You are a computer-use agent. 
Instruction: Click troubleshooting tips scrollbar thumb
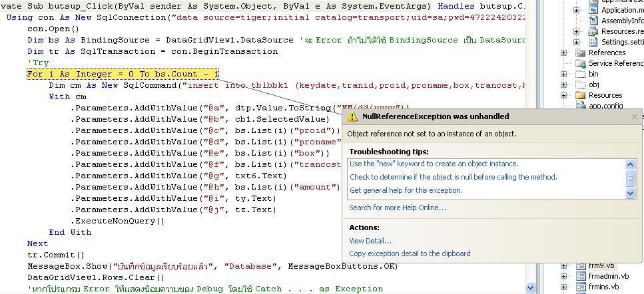click(631, 178)
